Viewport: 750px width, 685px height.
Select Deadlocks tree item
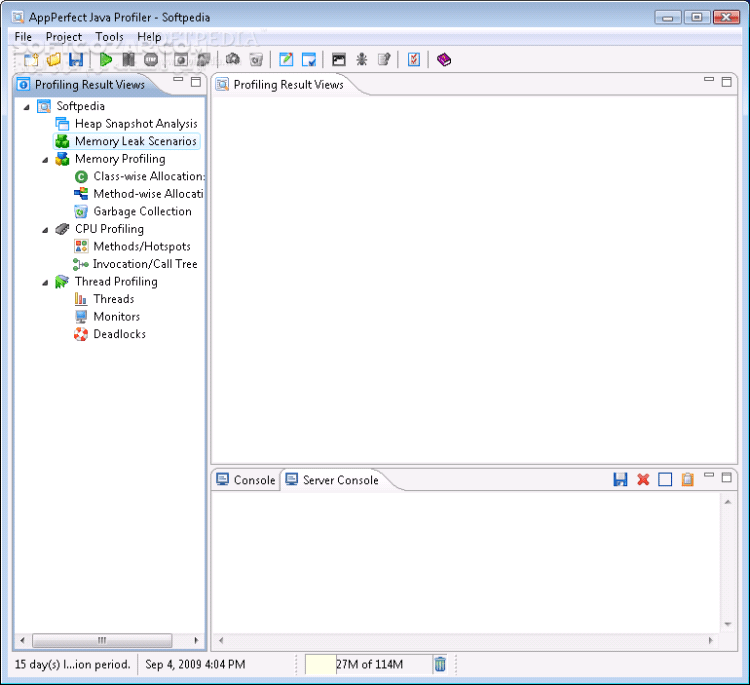click(x=110, y=334)
